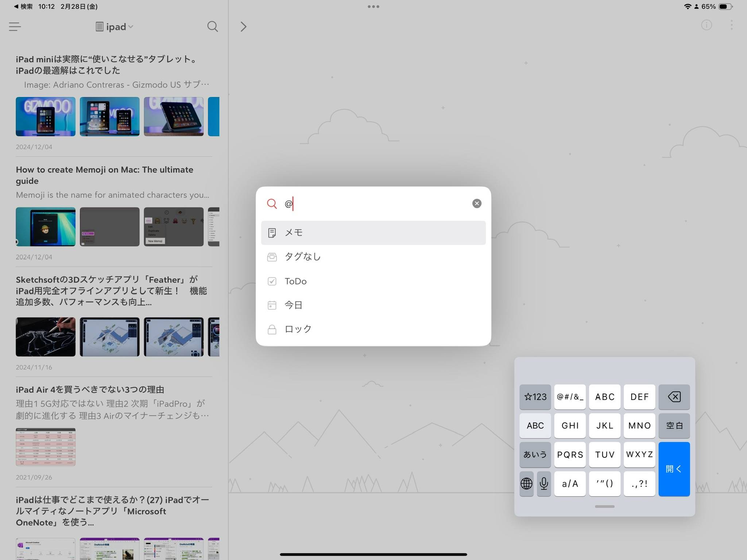
Task: Expand the ipad tag dropdown
Action: [x=114, y=27]
